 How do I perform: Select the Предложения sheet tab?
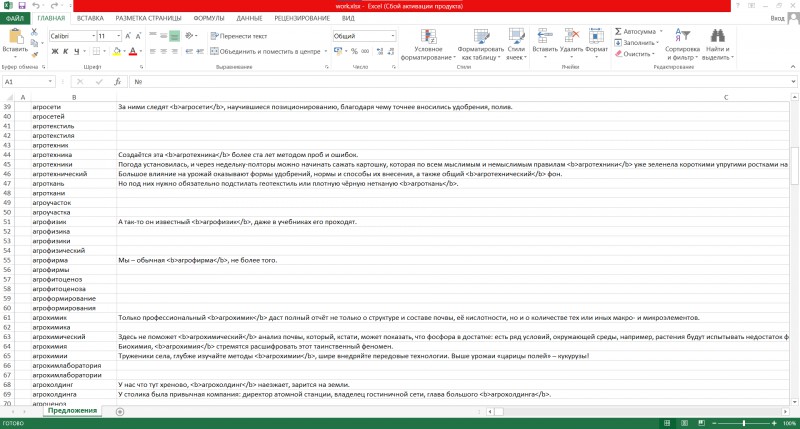coord(72,411)
